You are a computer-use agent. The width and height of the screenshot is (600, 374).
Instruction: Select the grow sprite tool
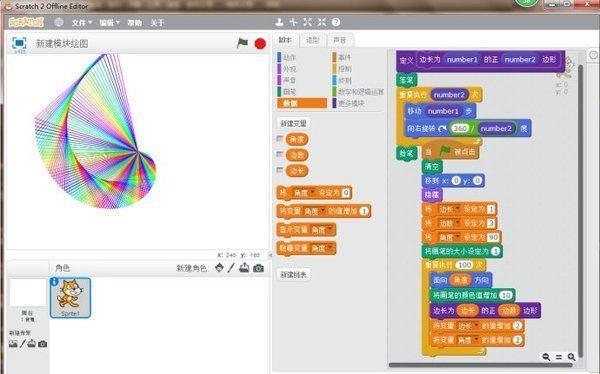coord(308,22)
